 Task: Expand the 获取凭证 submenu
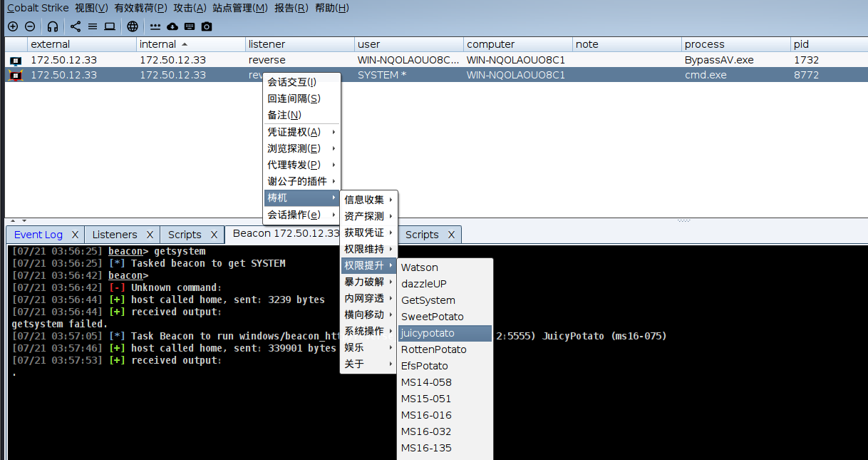[x=368, y=232]
